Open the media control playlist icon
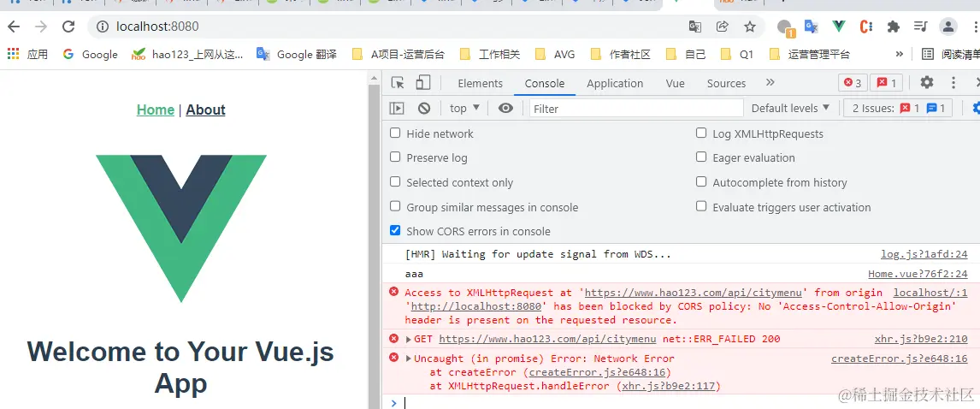The height and width of the screenshot is (409, 980). pyautogui.click(x=921, y=27)
